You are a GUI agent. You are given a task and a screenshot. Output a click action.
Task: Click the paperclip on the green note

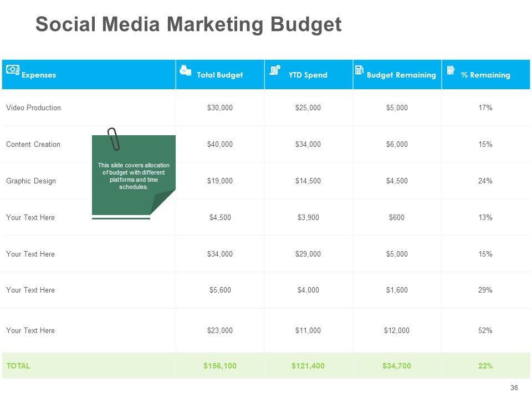114,139
